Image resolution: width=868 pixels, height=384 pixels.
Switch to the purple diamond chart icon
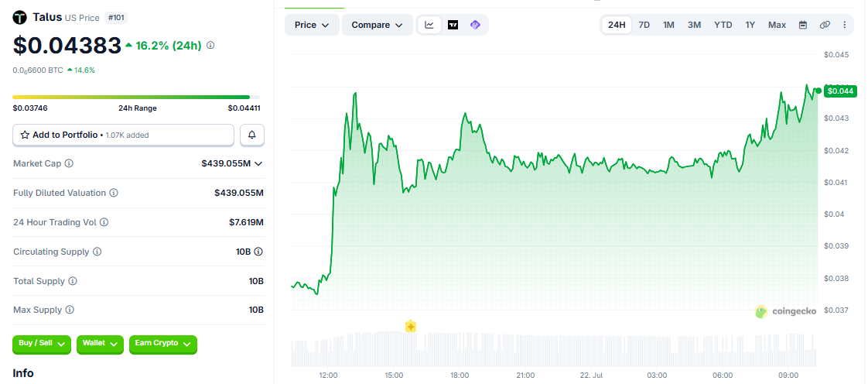pos(475,25)
